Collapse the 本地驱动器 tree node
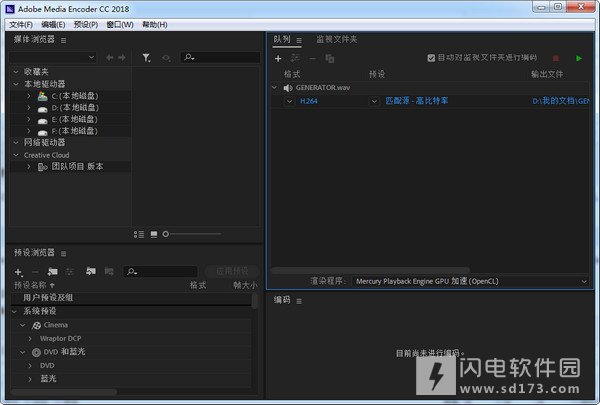 [16, 84]
